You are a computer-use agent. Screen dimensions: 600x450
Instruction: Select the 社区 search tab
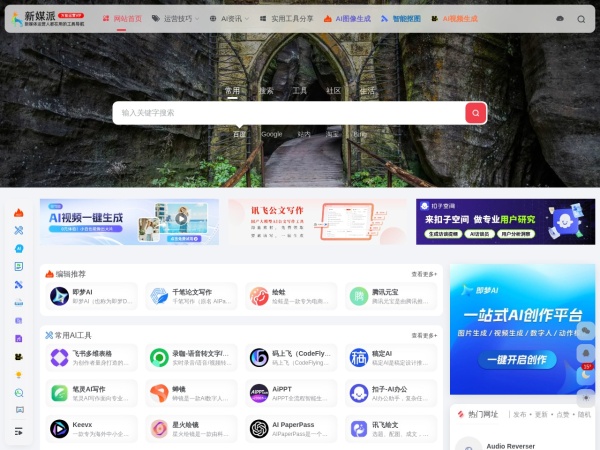pos(333,91)
